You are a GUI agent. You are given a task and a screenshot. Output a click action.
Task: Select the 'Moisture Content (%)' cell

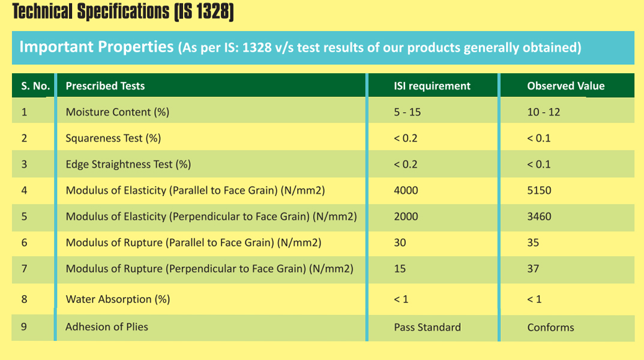[118, 112]
